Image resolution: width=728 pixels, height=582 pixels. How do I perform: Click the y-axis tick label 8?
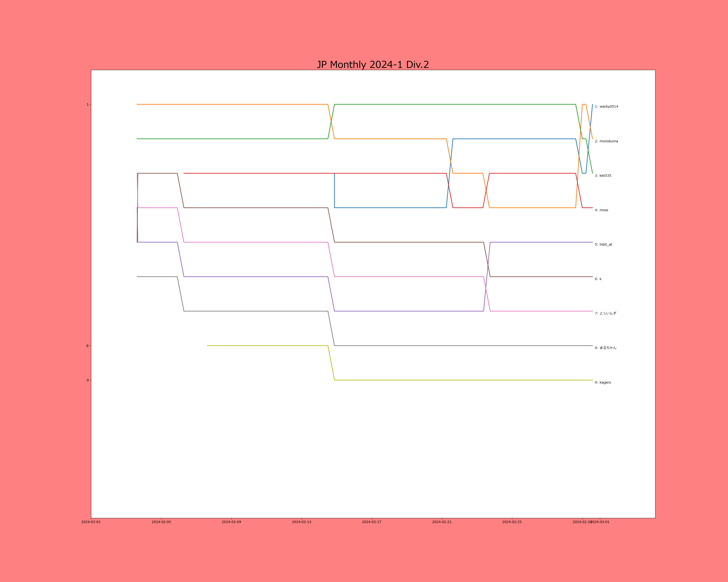click(x=87, y=346)
